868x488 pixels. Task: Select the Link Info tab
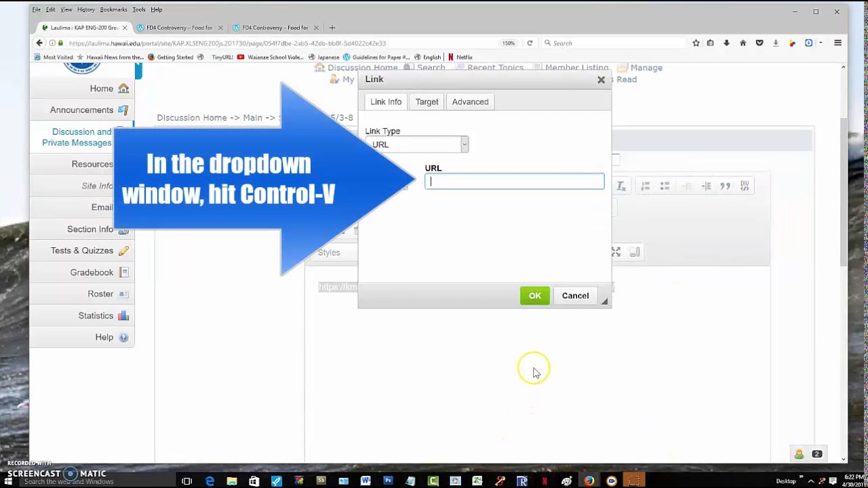click(x=386, y=102)
